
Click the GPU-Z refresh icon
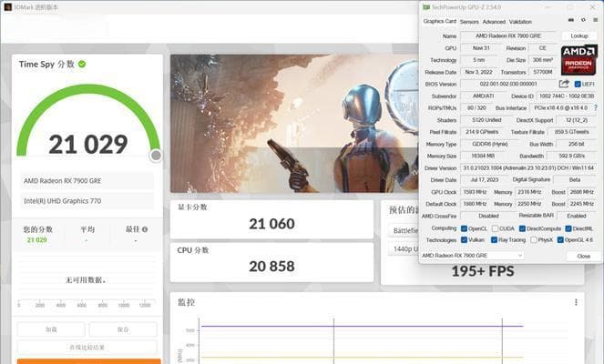[x=583, y=20]
